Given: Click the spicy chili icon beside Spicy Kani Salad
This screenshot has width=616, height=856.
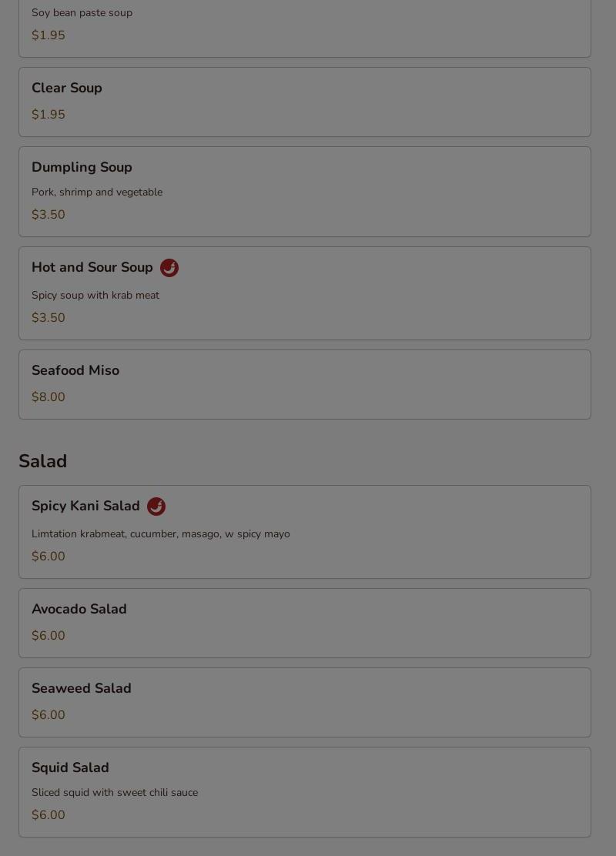Looking at the screenshot, I should (156, 506).
